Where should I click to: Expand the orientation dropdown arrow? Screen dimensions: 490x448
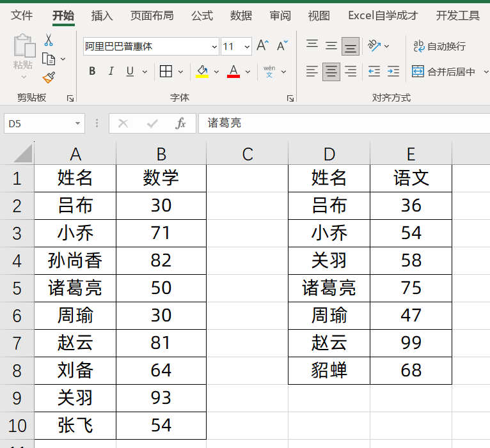tap(386, 46)
